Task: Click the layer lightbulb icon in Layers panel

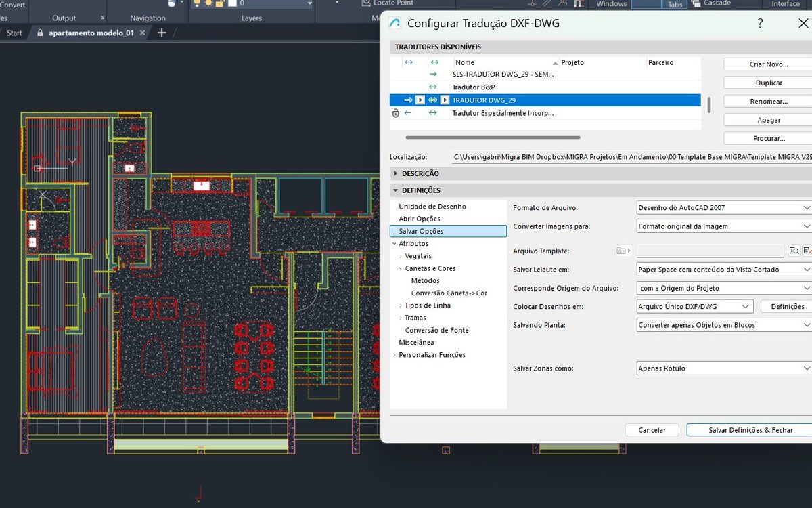Action: 197,3
